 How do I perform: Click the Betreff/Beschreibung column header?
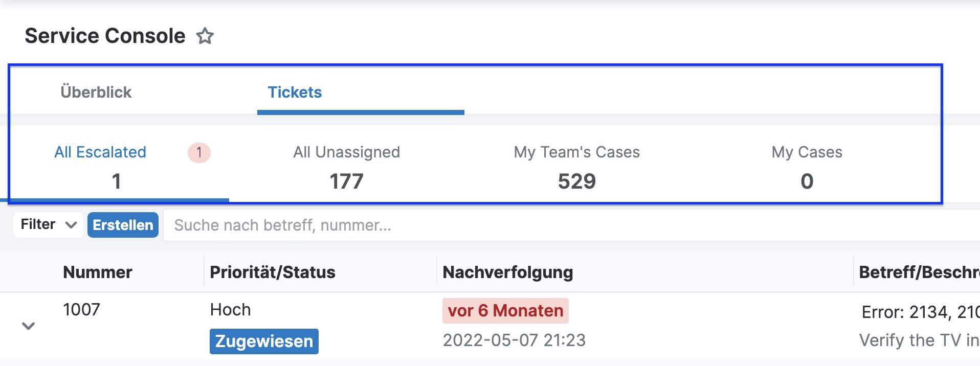click(x=919, y=272)
